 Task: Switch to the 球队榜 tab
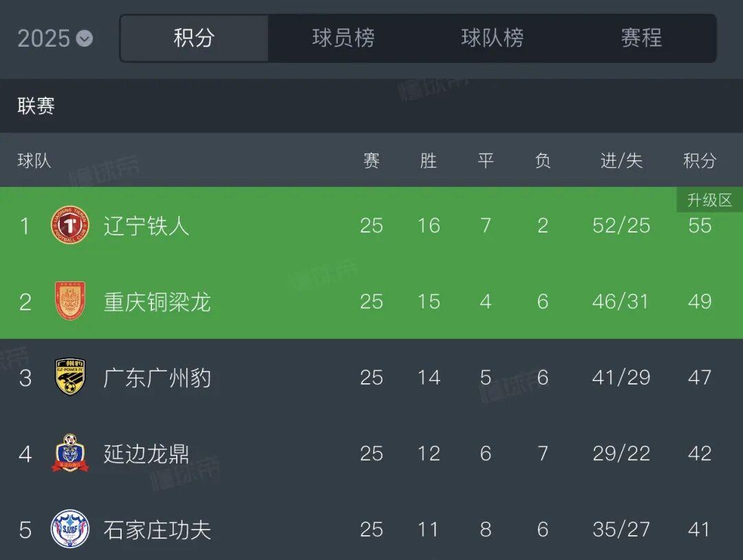point(492,39)
